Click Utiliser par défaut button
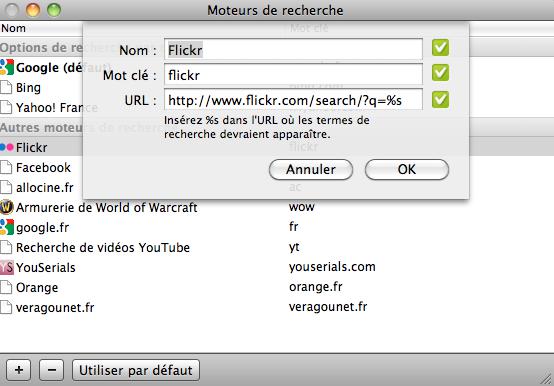554x386 pixels. tap(136, 370)
